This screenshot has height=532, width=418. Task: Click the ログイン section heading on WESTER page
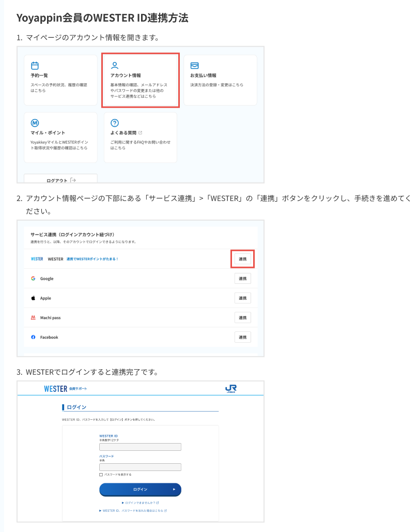[x=76, y=407]
